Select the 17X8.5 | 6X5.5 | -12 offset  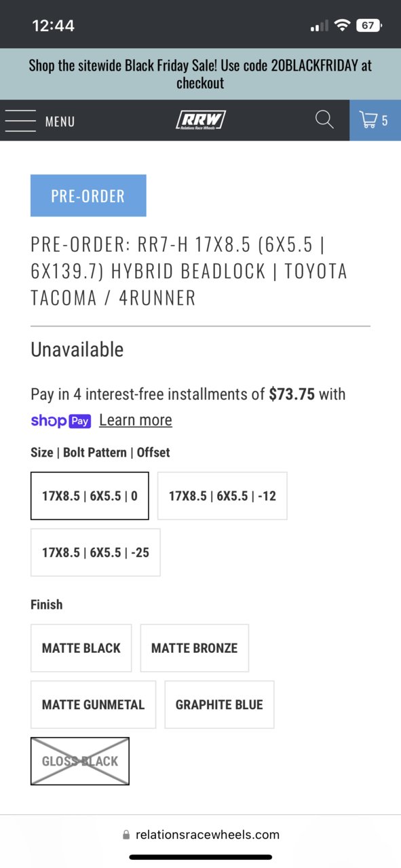tap(223, 496)
